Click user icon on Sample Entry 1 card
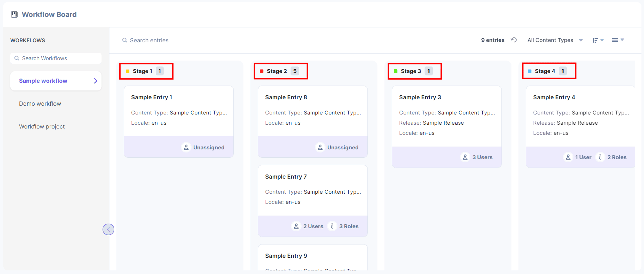This screenshot has height=274, width=644. pyautogui.click(x=186, y=147)
